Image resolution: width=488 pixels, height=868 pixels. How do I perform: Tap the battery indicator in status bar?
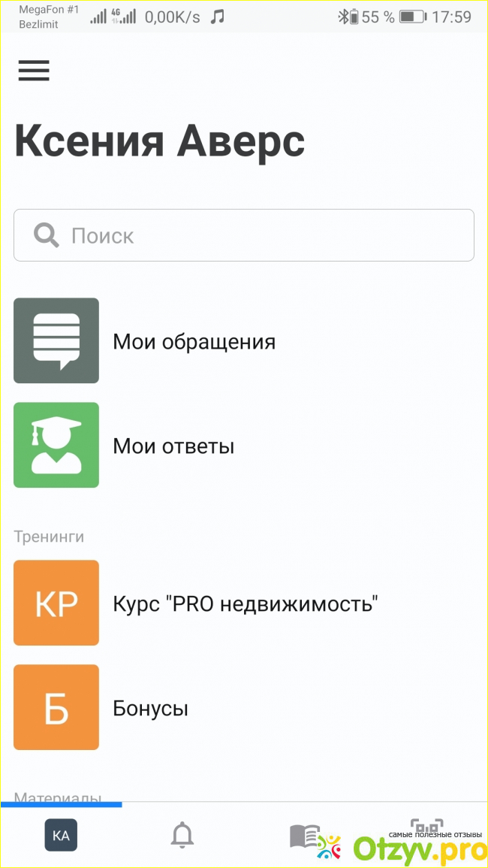coord(412,17)
